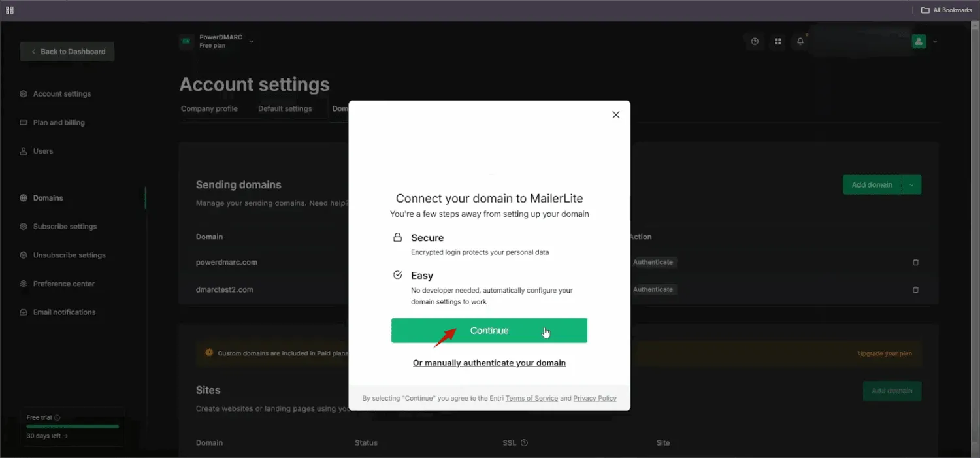Click the Preference center icon

(24, 284)
